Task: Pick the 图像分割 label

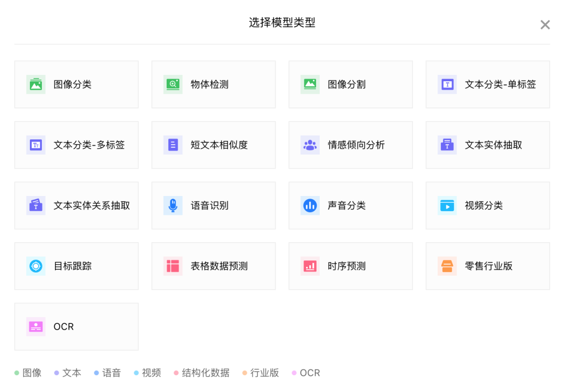Action: [x=347, y=84]
